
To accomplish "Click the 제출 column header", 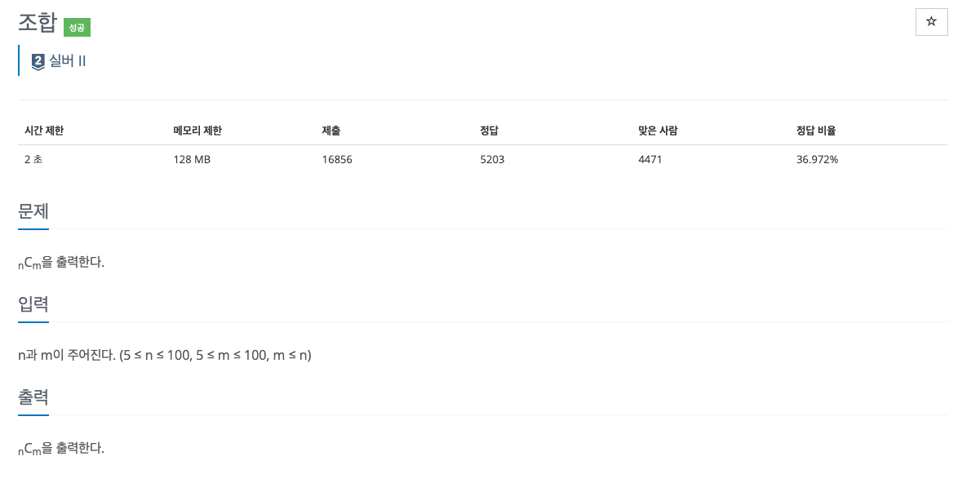I will click(x=331, y=131).
